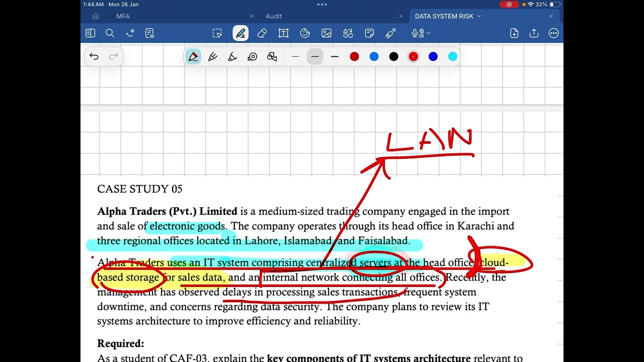Pick the dark red color preset
The image size is (644, 362).
[354, 57]
